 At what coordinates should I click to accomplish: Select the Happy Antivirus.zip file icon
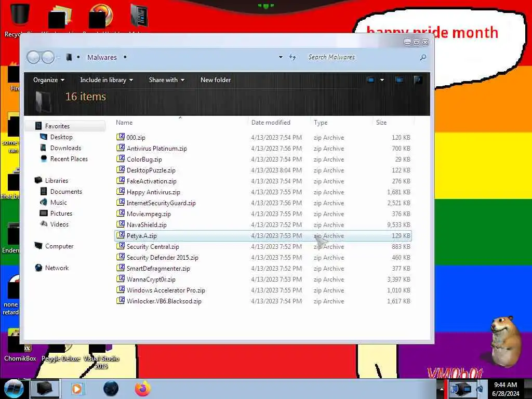[x=121, y=192]
